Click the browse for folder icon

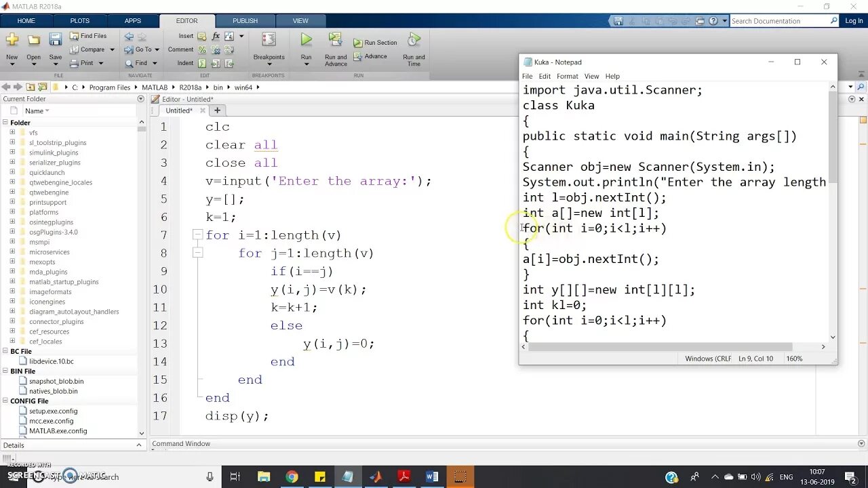coord(42,87)
